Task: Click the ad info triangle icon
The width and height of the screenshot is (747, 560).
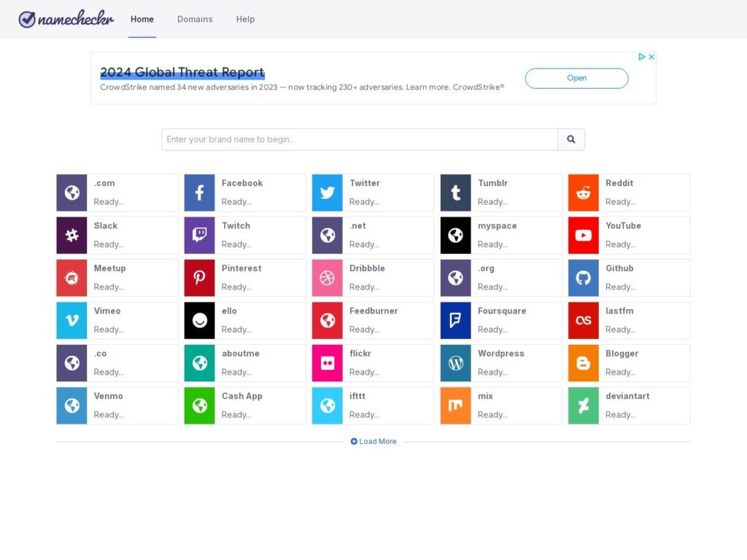Action: coord(642,57)
